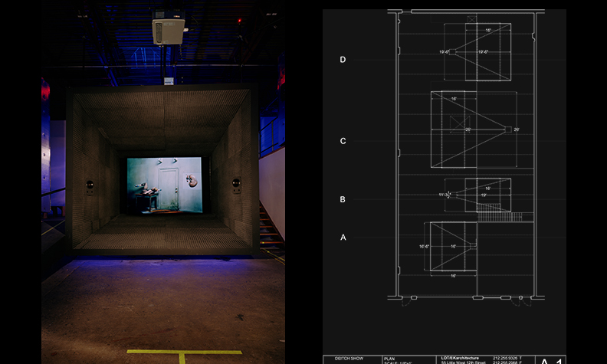The width and height of the screenshot is (607, 364).
Task: Click the 16'-6" dimension in room A
Action: [424, 246]
